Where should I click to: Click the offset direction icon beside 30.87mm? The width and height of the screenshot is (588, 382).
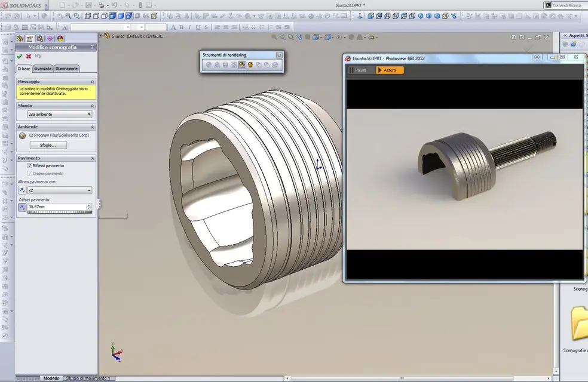click(x=22, y=207)
